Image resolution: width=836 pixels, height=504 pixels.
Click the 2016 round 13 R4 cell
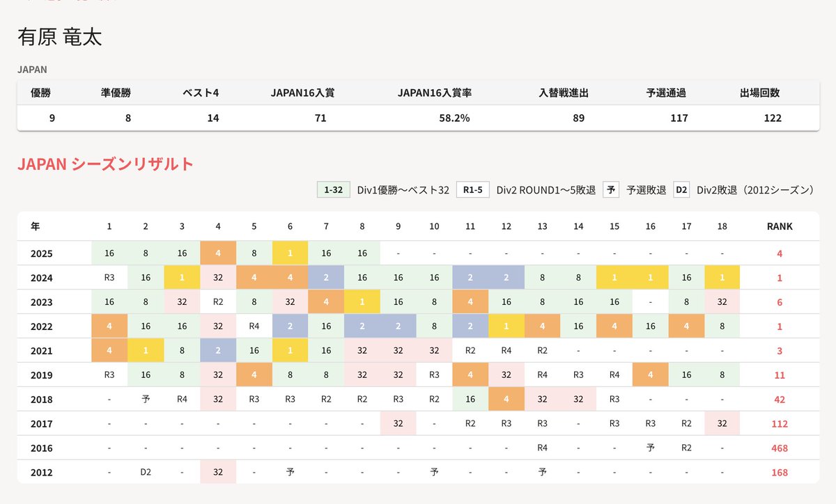click(542, 448)
